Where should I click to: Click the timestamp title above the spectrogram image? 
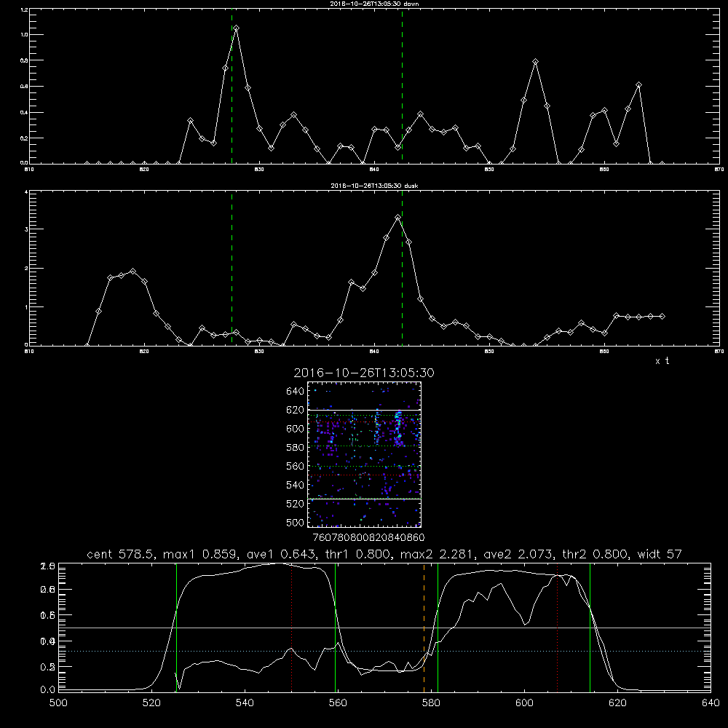pos(364,373)
